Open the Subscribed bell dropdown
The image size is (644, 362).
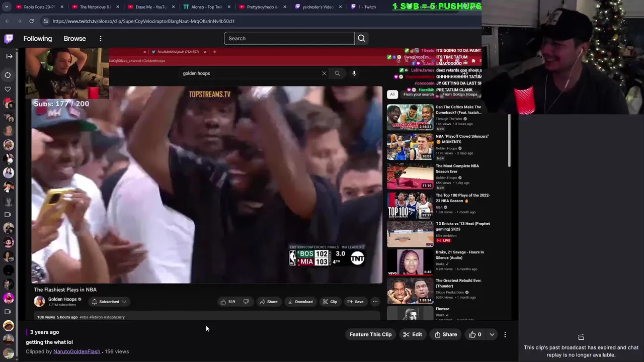(x=109, y=302)
